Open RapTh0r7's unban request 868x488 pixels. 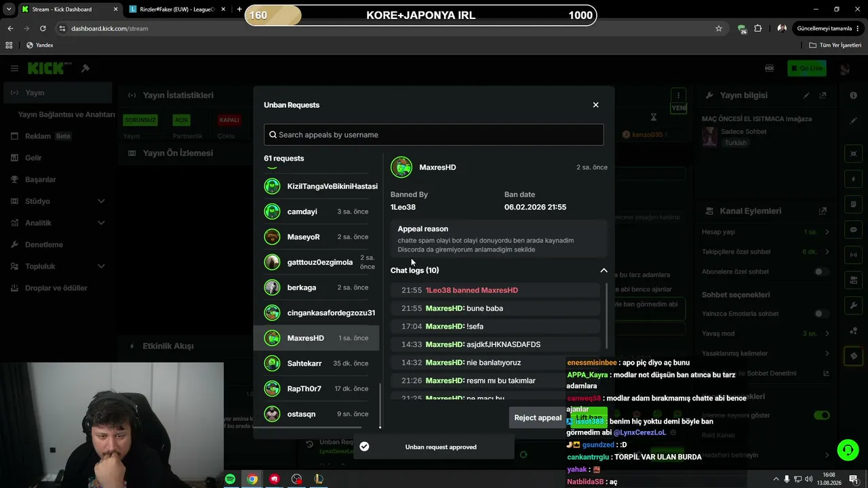click(316, 388)
